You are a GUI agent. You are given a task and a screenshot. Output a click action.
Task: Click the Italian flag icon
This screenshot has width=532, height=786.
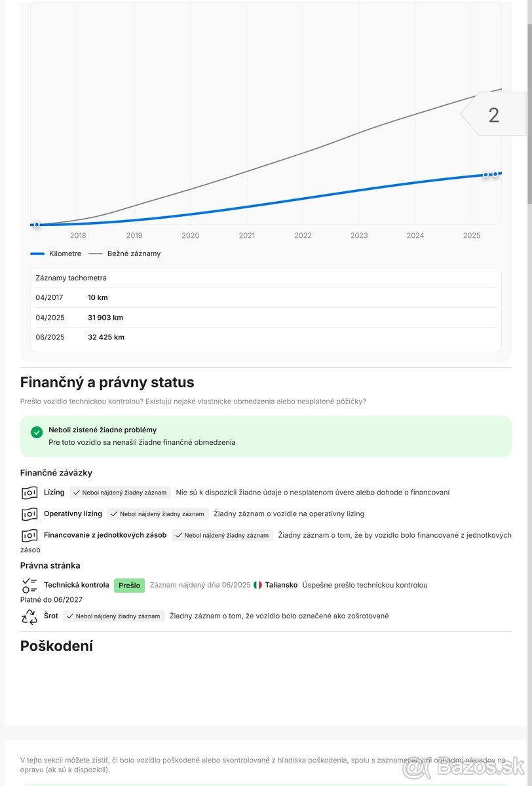point(257,585)
